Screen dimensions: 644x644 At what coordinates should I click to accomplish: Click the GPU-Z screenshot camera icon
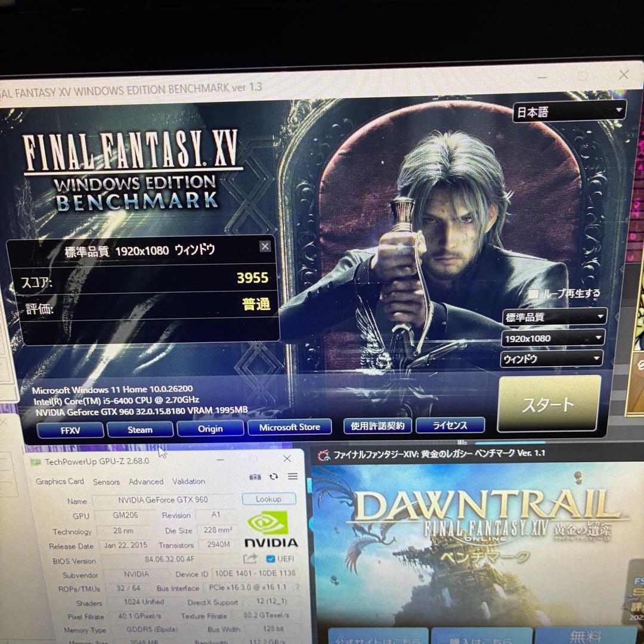(x=255, y=476)
